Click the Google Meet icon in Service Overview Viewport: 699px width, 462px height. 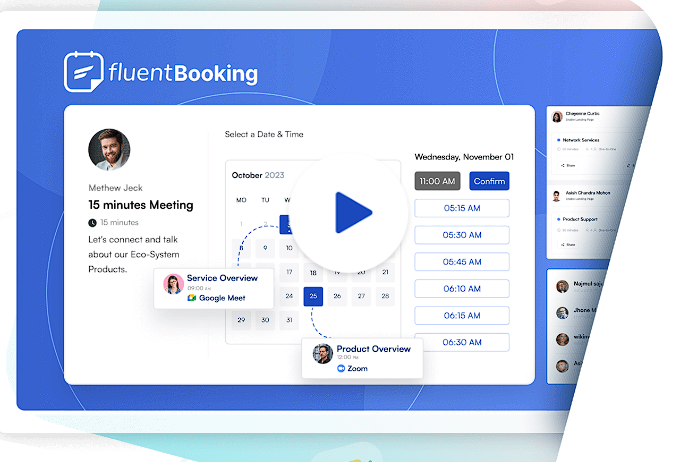click(192, 298)
